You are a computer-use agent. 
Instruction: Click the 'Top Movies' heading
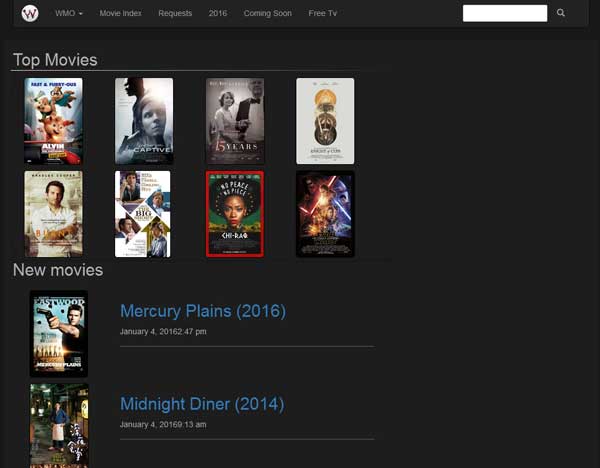coord(55,60)
